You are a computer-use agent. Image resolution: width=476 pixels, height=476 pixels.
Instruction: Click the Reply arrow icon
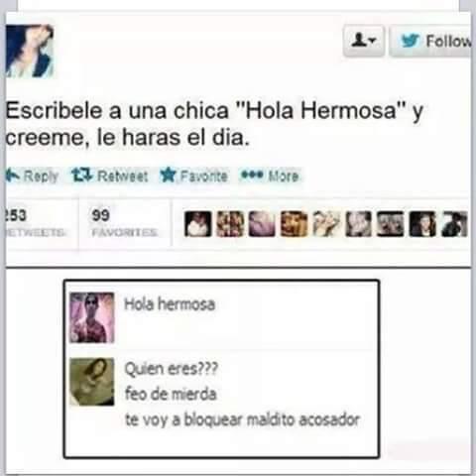click(13, 176)
